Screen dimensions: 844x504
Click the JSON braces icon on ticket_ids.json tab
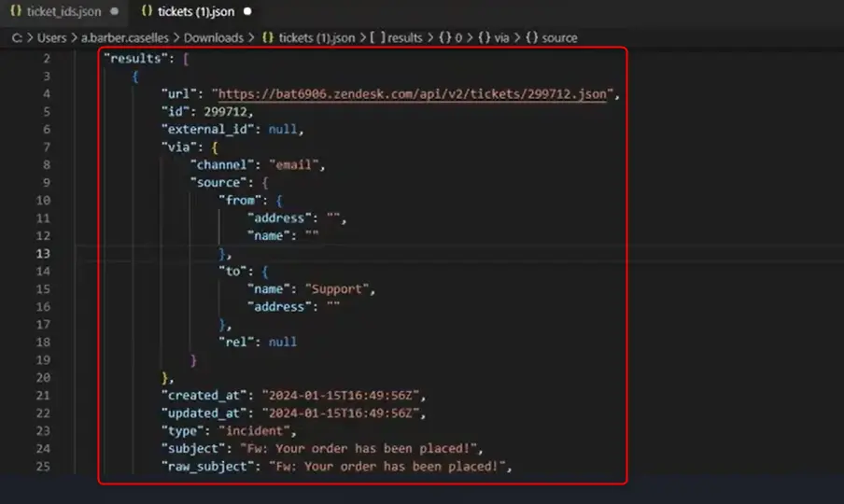pos(15,12)
